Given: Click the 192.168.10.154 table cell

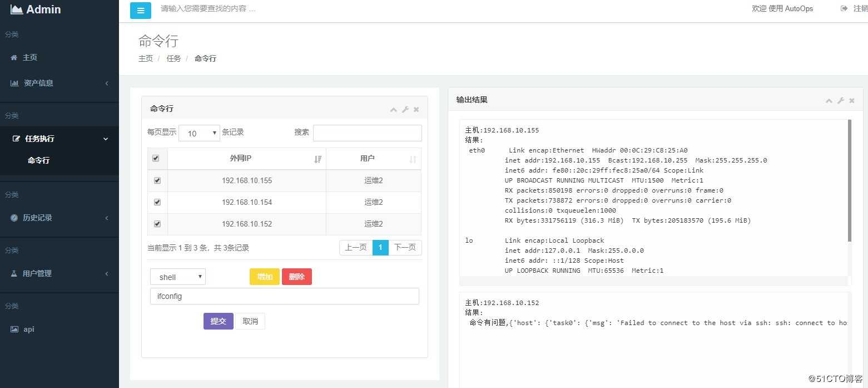Looking at the screenshot, I should [x=247, y=202].
